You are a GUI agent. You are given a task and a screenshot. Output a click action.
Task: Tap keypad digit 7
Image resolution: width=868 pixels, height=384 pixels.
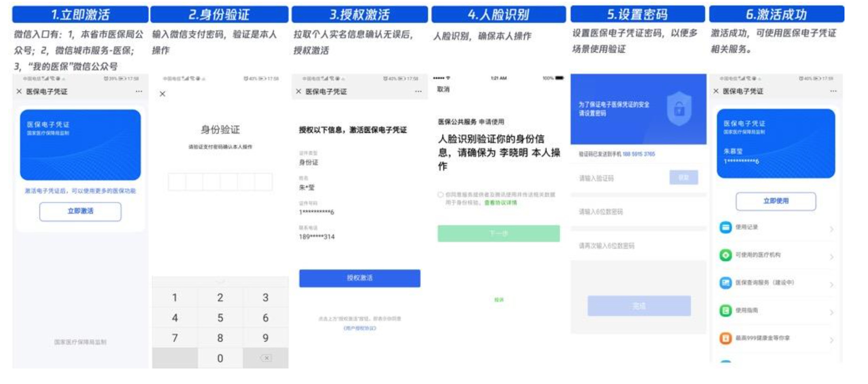[174, 338]
